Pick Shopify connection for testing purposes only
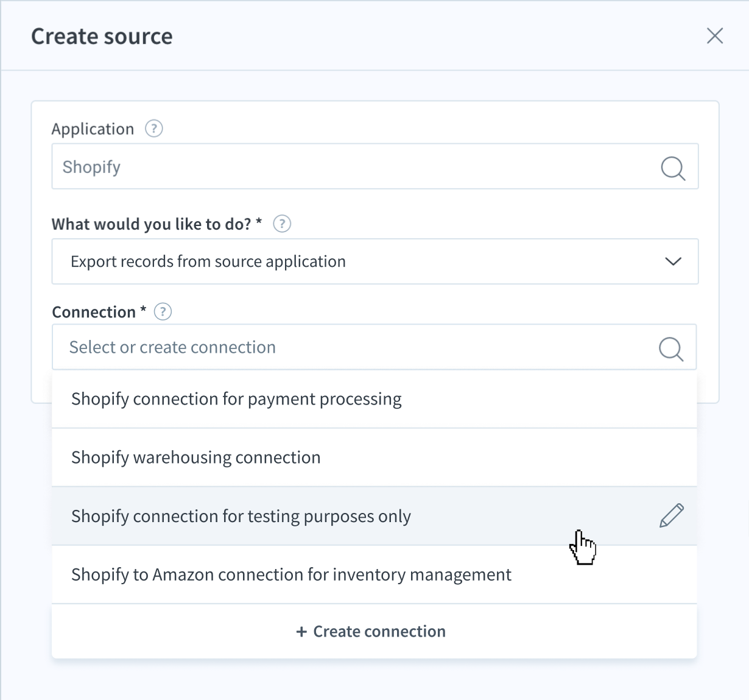Viewport: 749px width, 700px height. click(374, 516)
